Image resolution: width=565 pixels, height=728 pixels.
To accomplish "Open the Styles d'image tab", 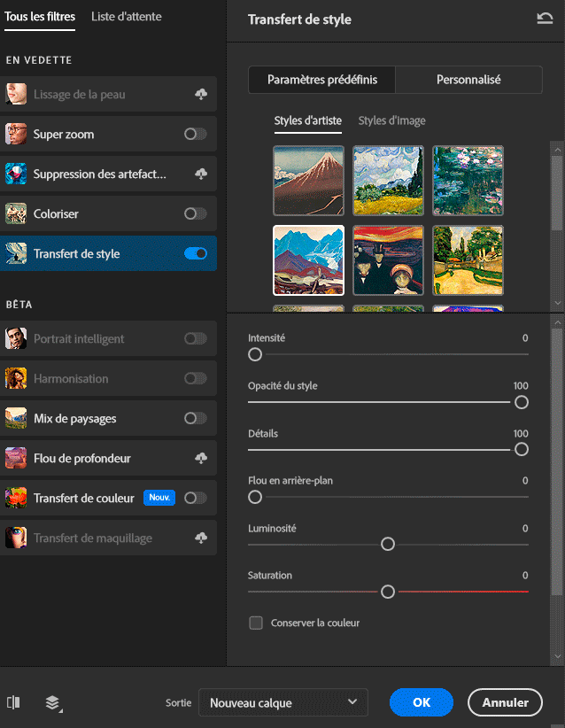I will [391, 120].
